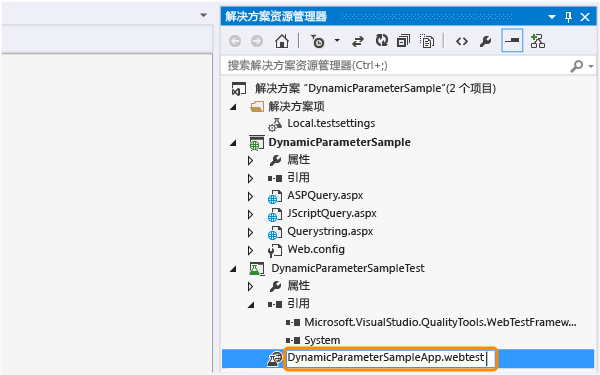The width and height of the screenshot is (600, 375).
Task: Click the View Code angle brackets icon
Action: pos(462,41)
